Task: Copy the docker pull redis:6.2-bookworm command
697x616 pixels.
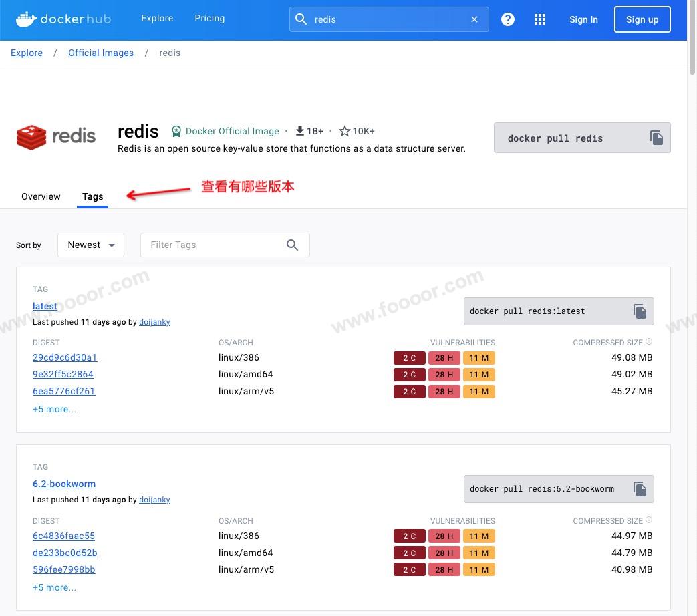Action: 640,489
